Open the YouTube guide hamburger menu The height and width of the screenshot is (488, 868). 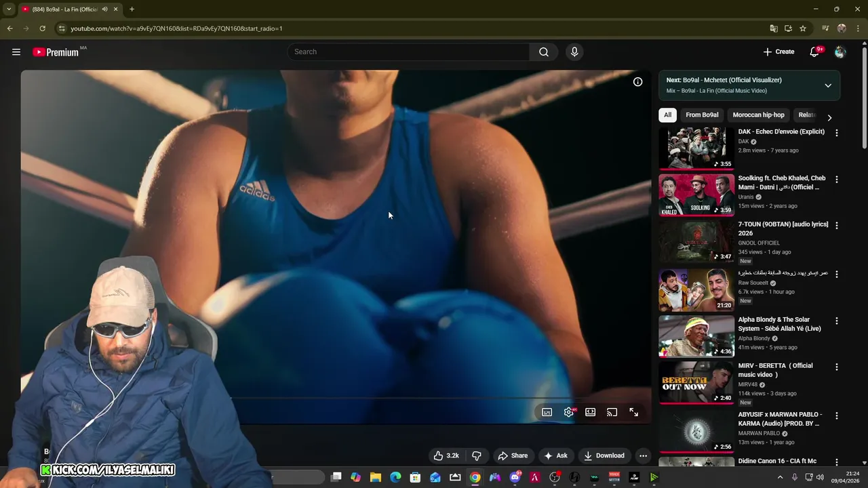(16, 52)
